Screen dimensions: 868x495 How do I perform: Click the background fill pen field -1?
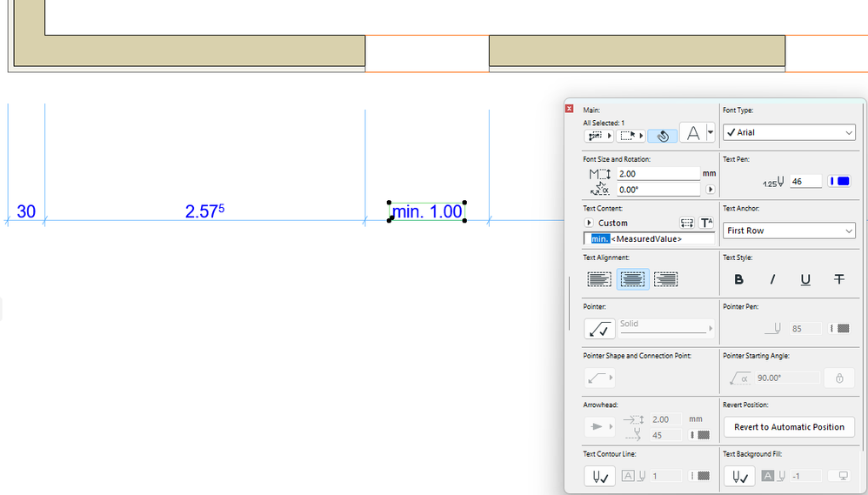[x=805, y=476]
